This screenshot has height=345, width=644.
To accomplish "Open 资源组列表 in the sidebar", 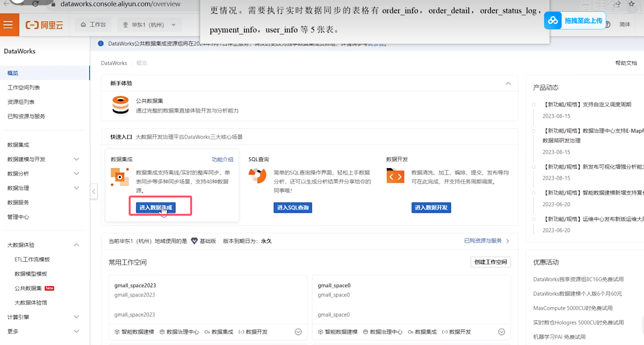I will [21, 102].
